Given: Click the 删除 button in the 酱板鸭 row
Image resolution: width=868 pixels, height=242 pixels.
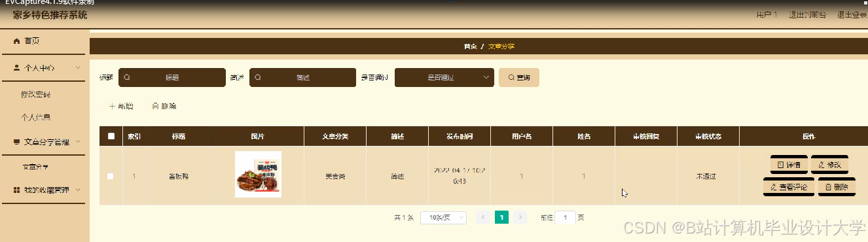Looking at the screenshot, I should 837,187.
